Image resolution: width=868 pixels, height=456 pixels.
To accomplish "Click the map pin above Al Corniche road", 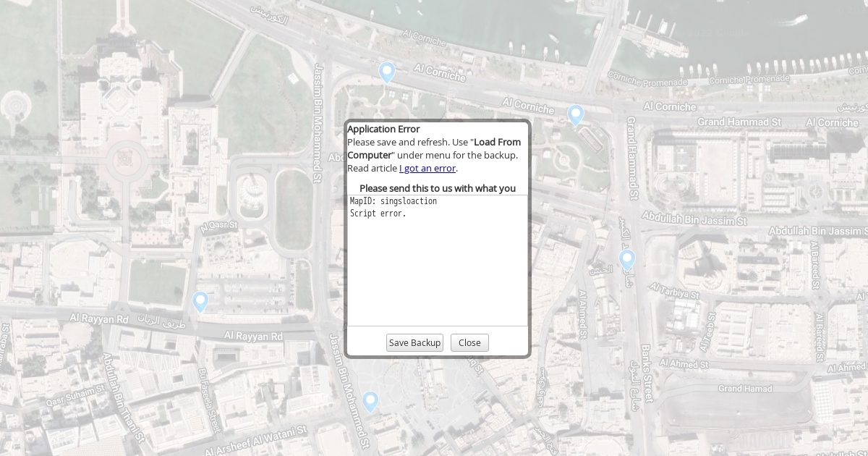I will coord(387,72).
